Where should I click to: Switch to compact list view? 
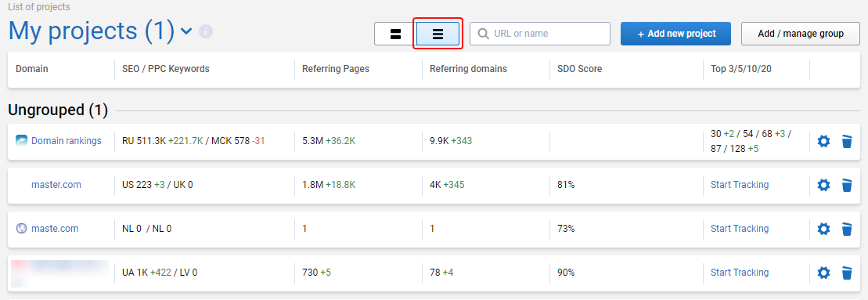[x=438, y=34]
